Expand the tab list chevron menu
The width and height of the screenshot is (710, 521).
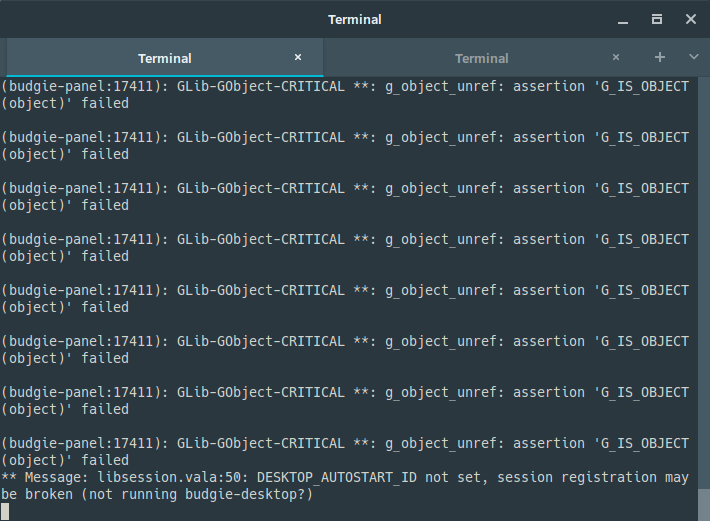click(693, 57)
